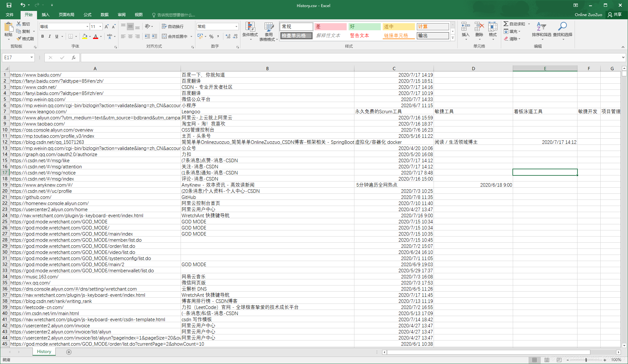
Task: Open Find and Select magnifier icon
Action: click(x=562, y=26)
